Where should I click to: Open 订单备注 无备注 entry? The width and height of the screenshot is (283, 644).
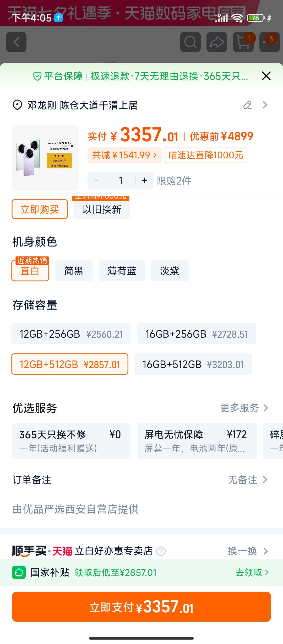[141, 480]
